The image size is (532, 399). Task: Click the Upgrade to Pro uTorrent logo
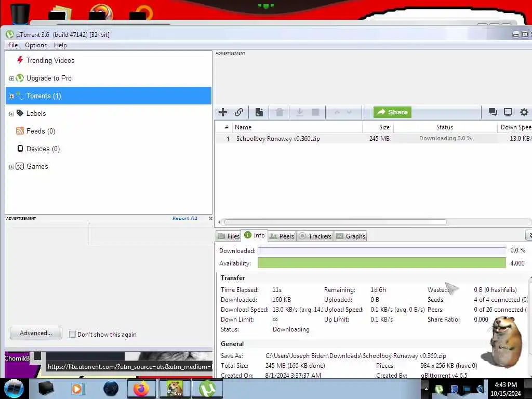click(20, 78)
